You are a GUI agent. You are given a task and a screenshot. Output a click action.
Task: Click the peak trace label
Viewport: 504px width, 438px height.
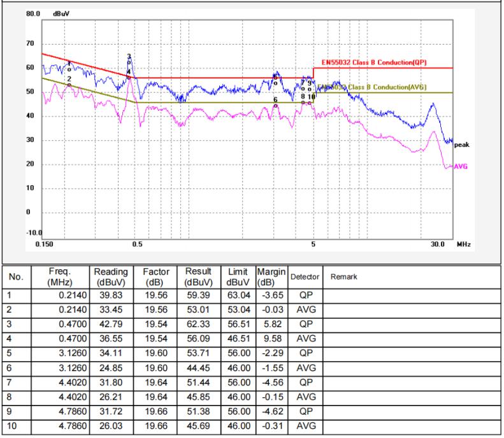(463, 145)
